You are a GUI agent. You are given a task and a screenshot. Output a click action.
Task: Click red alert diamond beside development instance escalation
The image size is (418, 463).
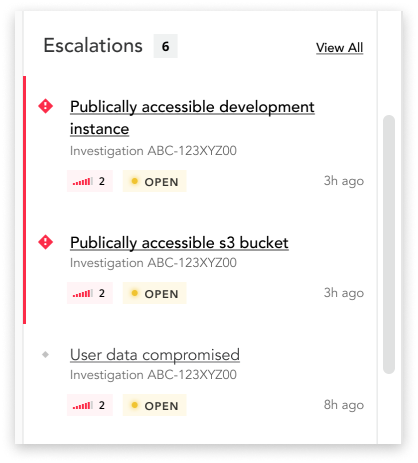tap(46, 106)
